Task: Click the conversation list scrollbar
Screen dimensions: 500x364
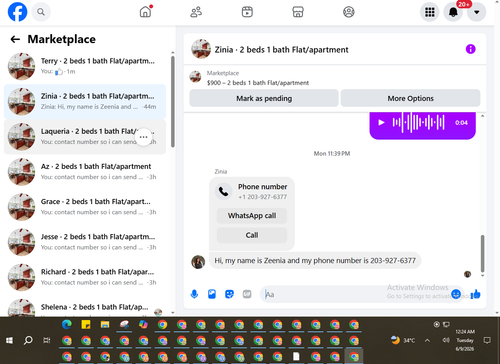Action: point(173,102)
